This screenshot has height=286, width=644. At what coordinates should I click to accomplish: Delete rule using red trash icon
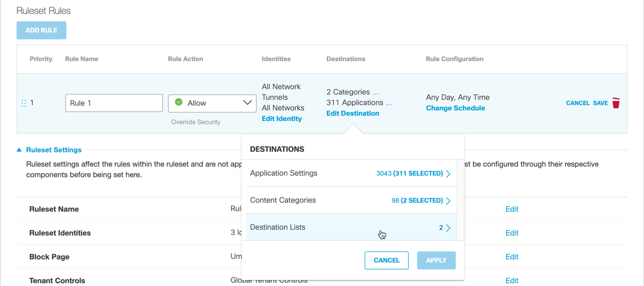point(616,103)
